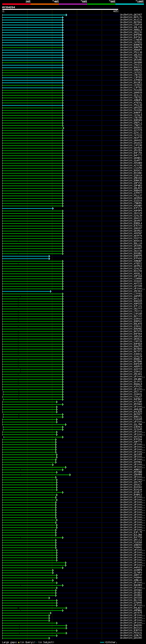Click the white query sequence ruler bar
146x644 pixels.
[60, 10]
